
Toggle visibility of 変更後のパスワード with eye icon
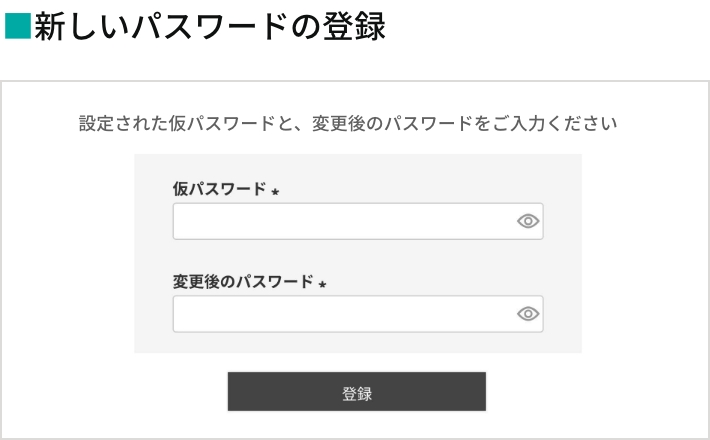pyautogui.click(x=528, y=314)
